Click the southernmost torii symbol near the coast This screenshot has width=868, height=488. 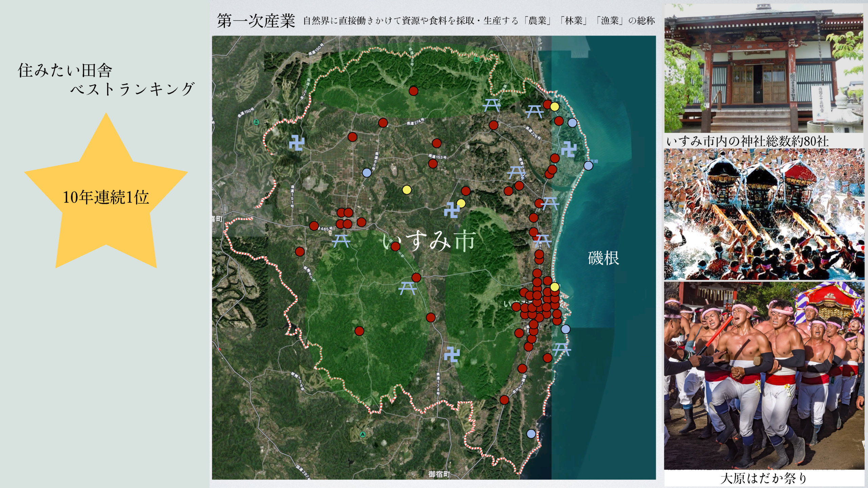pyautogui.click(x=561, y=349)
